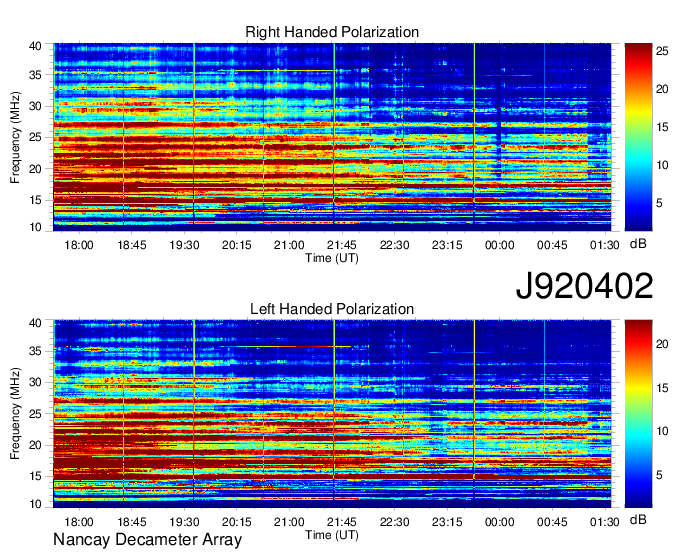Viewport: 680px width, 552px height.
Task: Click the 5 dB label on upper color bar
Action: point(659,203)
